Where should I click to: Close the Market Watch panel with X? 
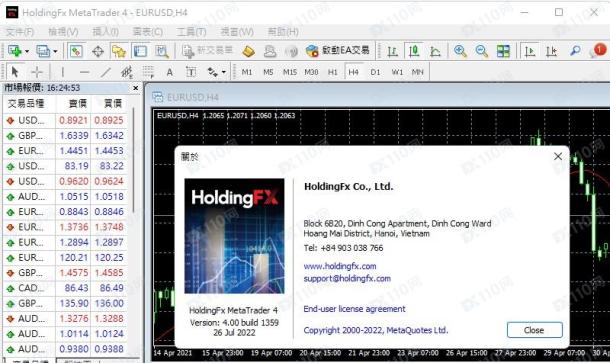[135, 88]
